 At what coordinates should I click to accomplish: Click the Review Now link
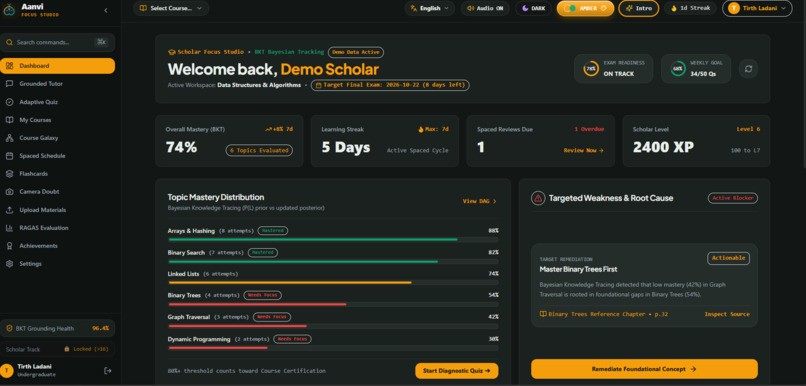[x=583, y=151]
